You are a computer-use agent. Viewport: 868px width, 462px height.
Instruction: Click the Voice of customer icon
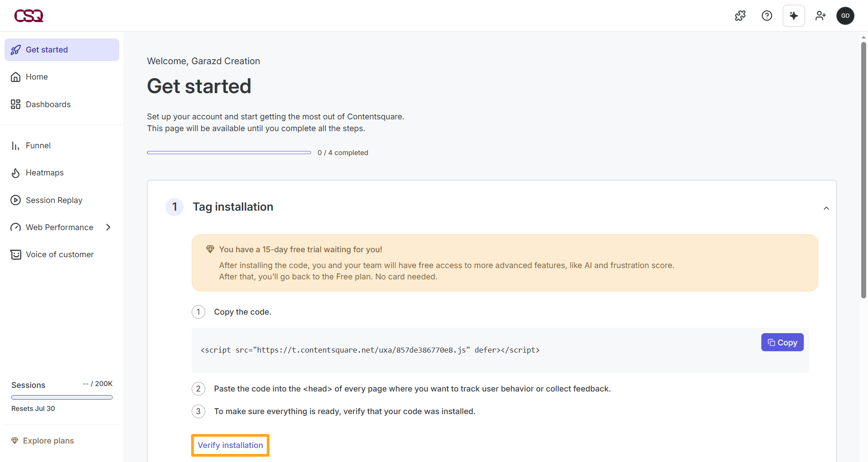coord(16,255)
